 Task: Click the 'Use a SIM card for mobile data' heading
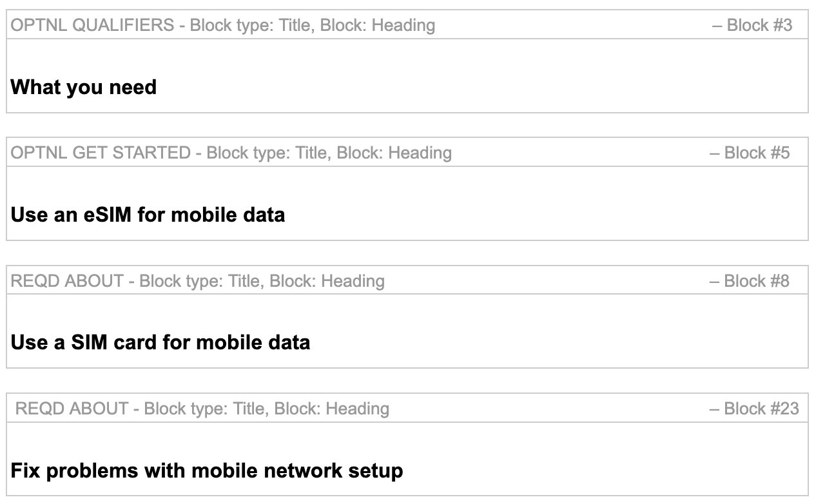[x=160, y=342]
